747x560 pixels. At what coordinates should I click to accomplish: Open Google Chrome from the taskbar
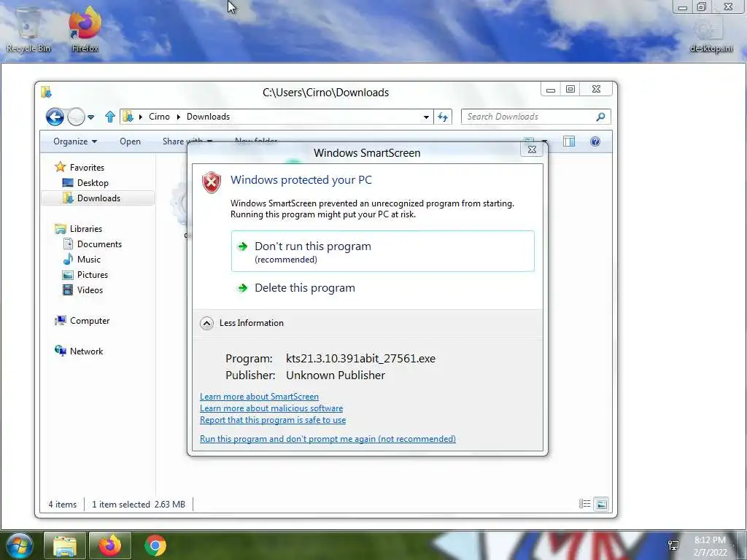click(155, 545)
